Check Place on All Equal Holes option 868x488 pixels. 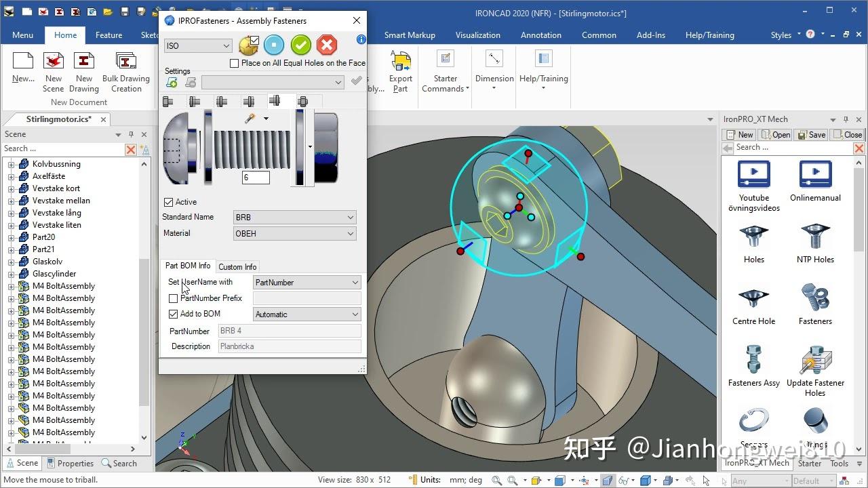coord(234,63)
